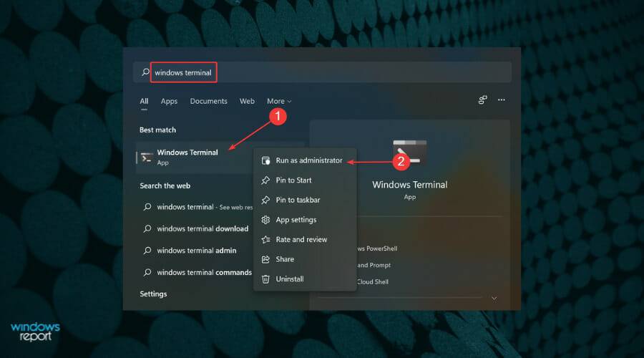The height and width of the screenshot is (358, 644).
Task: Click the search magnifier icon in search bar
Action: click(145, 72)
